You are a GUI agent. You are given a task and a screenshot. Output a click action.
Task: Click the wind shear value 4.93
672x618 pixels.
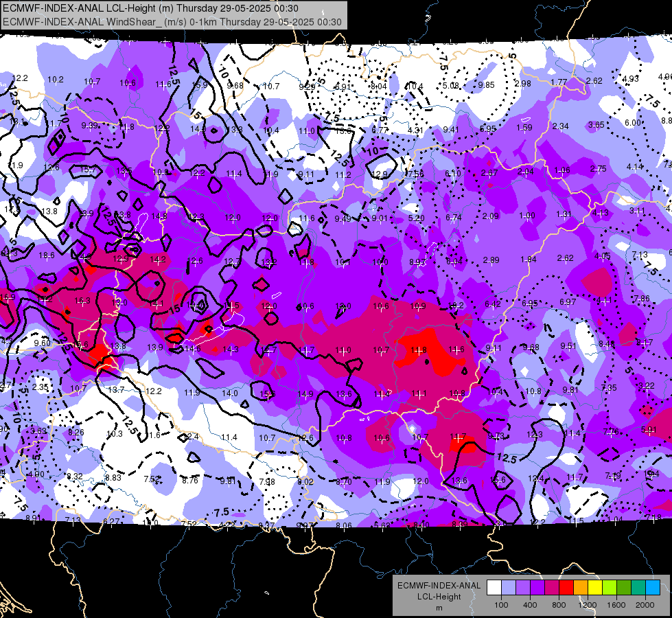pos(630,78)
